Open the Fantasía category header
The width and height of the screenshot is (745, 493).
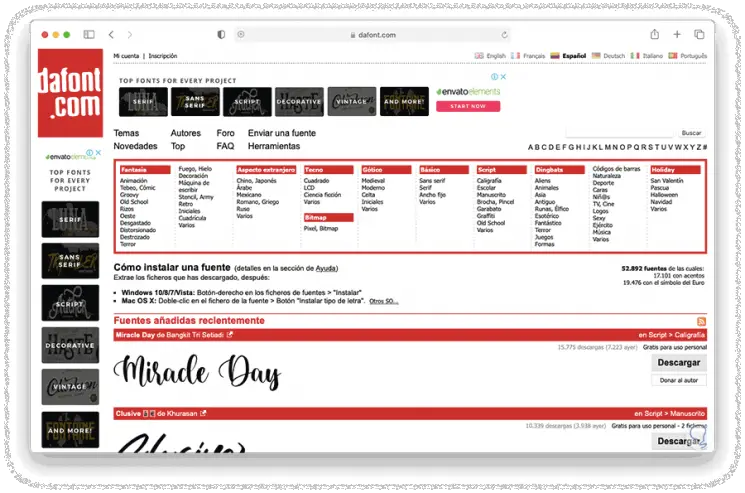click(x=133, y=170)
